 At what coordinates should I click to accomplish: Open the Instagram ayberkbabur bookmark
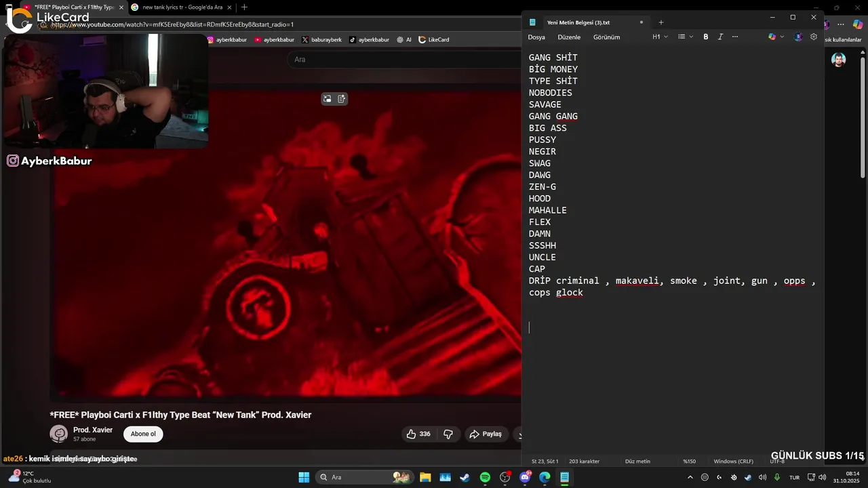click(x=227, y=40)
